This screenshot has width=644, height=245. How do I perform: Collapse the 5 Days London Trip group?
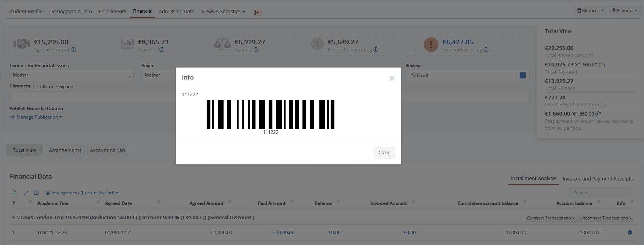pos(14,217)
